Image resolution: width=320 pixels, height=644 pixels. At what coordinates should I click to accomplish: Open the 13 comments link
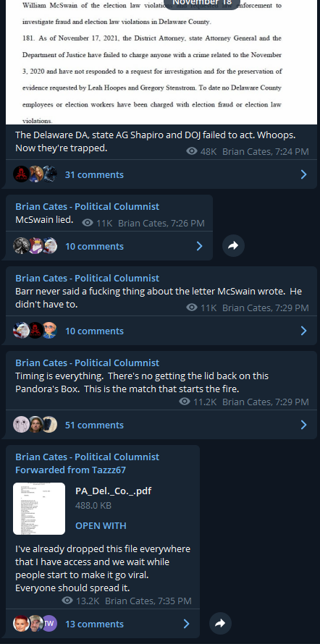[94, 624]
